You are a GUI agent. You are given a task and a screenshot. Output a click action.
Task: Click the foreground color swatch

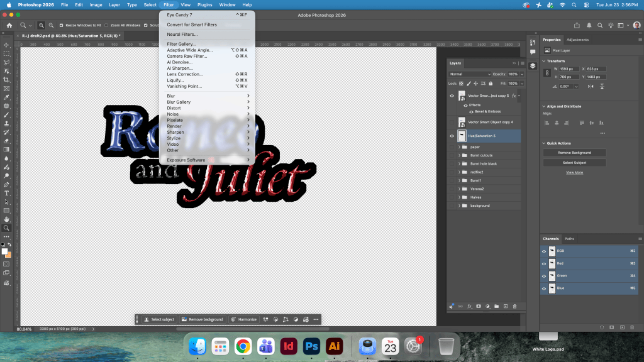[x=4, y=251]
